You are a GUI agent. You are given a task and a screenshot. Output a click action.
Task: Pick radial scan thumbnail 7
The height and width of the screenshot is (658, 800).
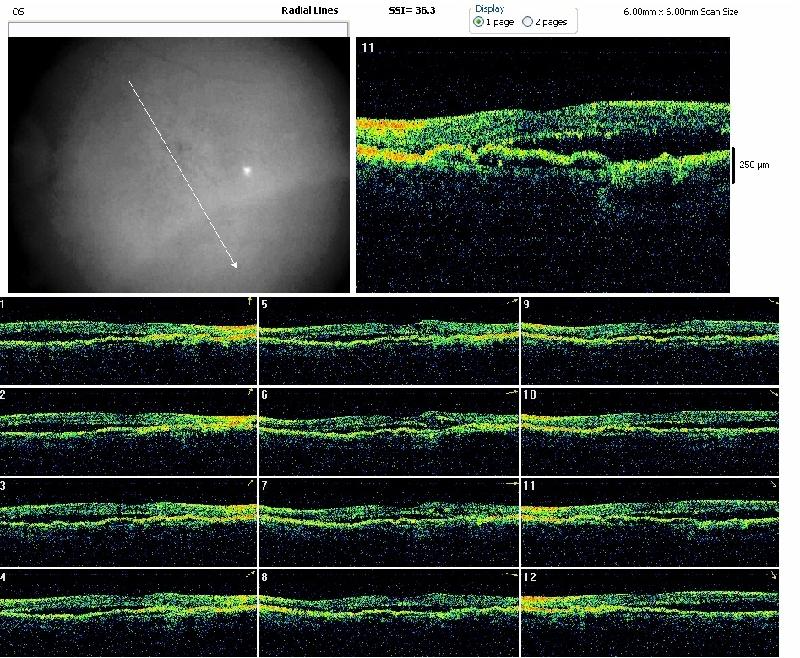pyautogui.click(x=389, y=521)
